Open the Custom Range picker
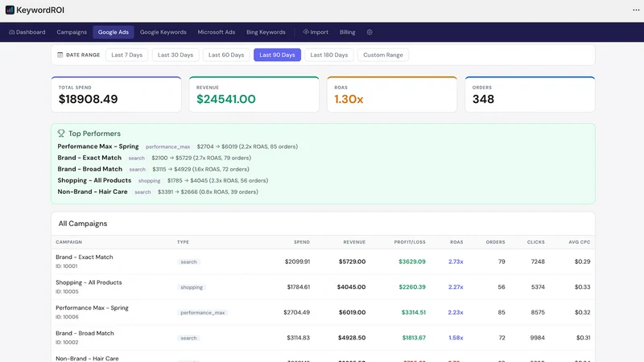 tap(383, 55)
